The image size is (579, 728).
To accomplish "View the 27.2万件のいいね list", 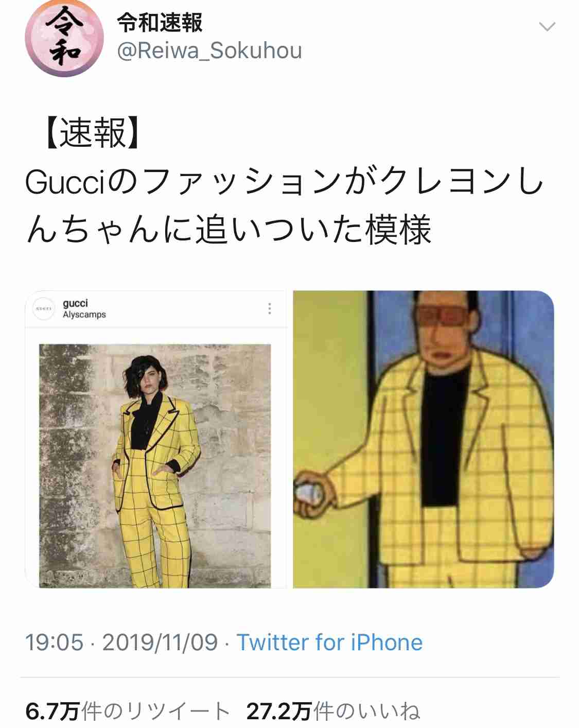I will click(333, 712).
